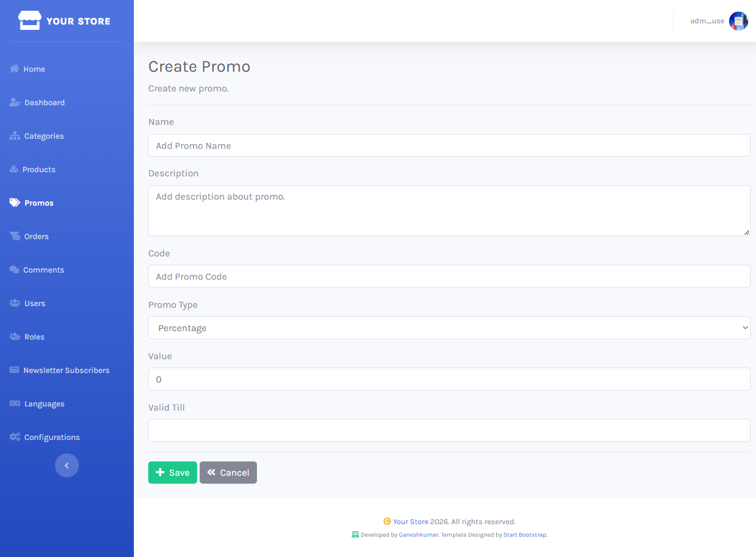756x557 pixels.
Task: Click the Categories sitemap icon
Action: tap(15, 136)
